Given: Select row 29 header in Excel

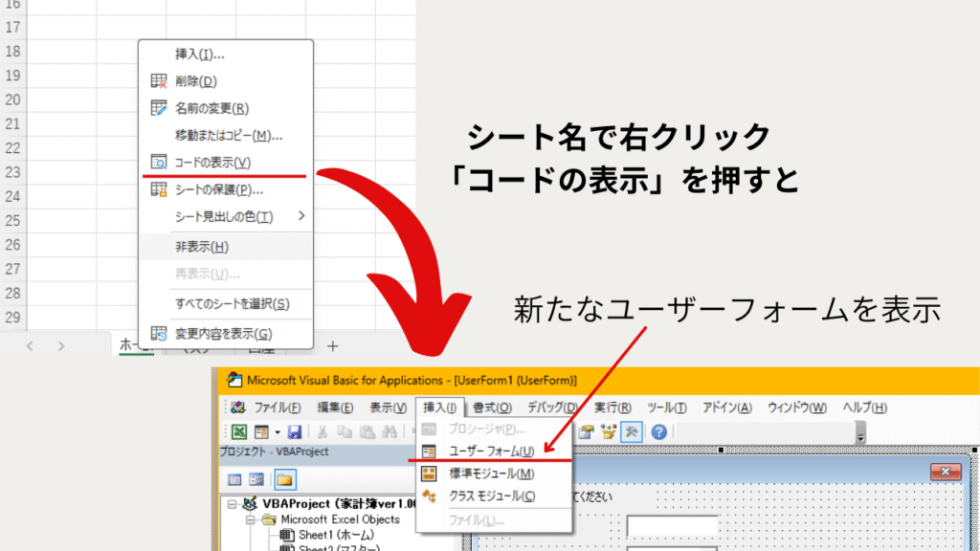Looking at the screenshot, I should coord(12,318).
